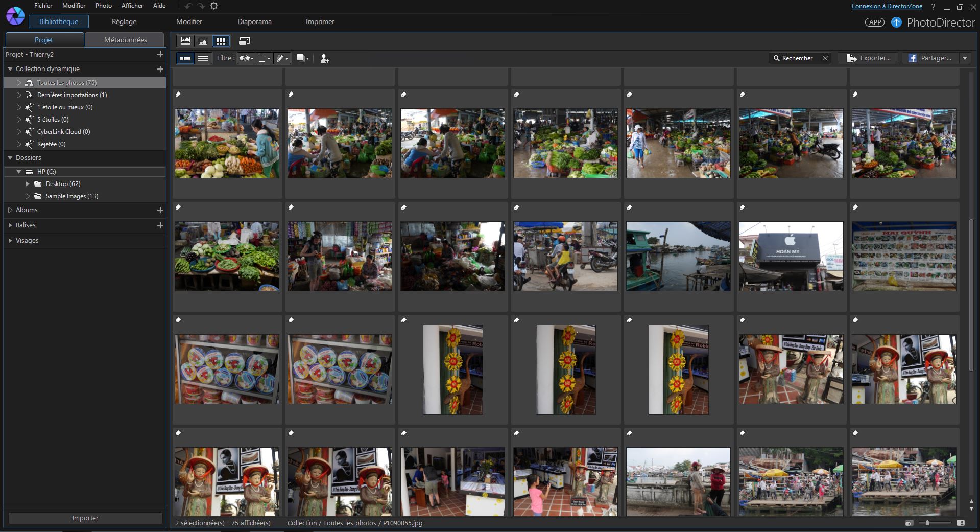Switch to the Imprimer module
This screenshot has height=532, width=980.
pos(320,21)
